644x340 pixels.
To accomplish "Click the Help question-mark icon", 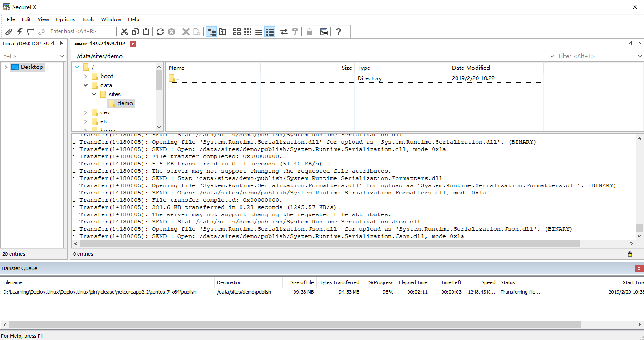I will pyautogui.click(x=338, y=32).
